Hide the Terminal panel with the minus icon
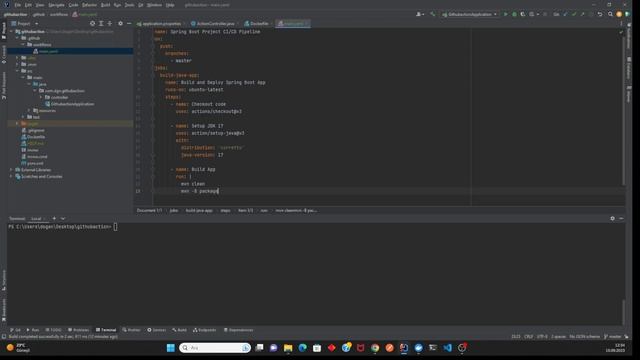 (x=621, y=218)
